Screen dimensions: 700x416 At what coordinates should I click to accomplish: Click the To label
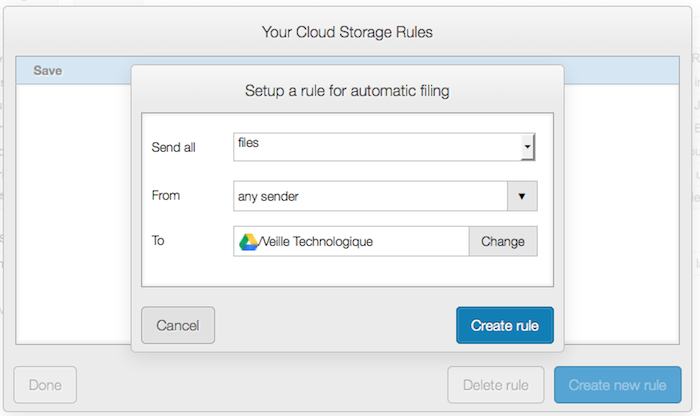(x=158, y=241)
